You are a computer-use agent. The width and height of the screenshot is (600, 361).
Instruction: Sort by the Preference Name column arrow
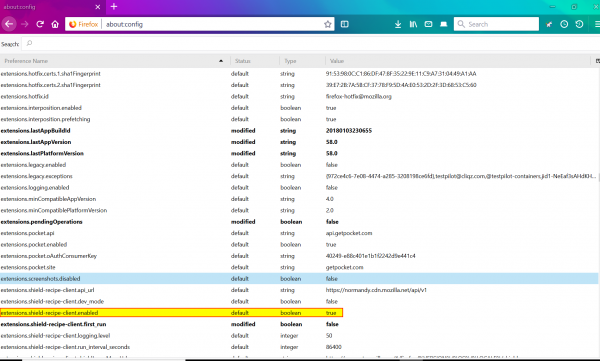[221, 61]
